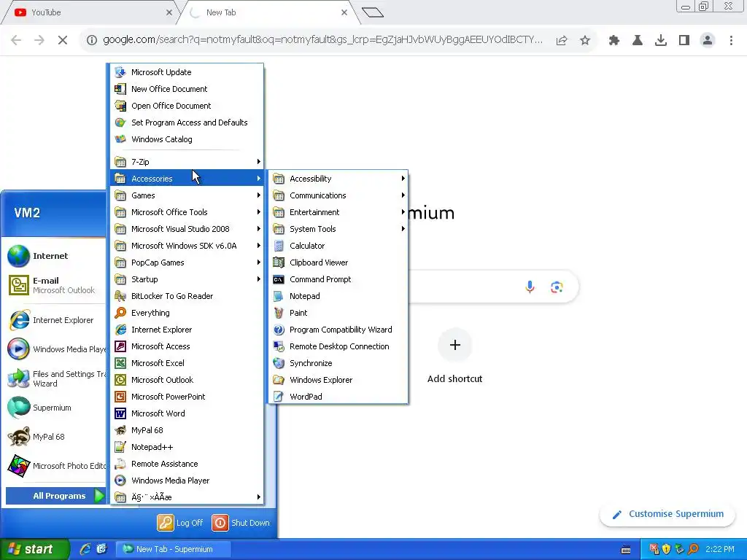This screenshot has width=747, height=560.
Task: Open Windows Catalog
Action: click(187, 139)
